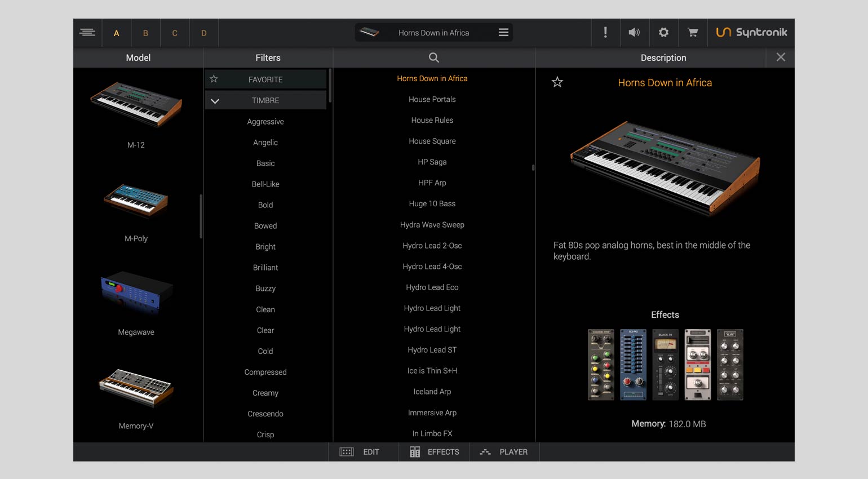Toggle the FAVORITE filter star

point(214,79)
